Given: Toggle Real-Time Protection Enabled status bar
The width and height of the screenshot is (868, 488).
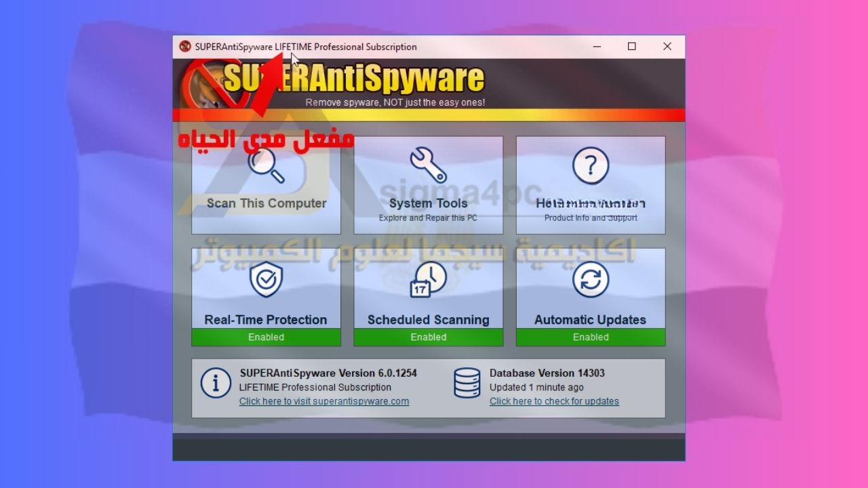Looking at the screenshot, I should point(266,337).
